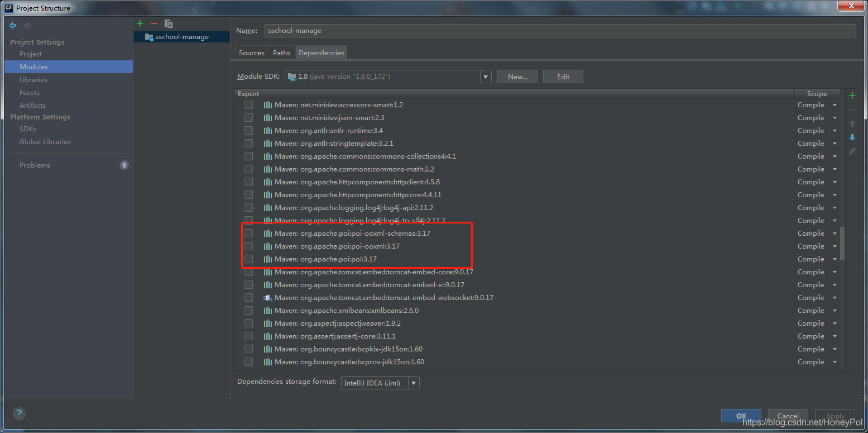
Task: Tick Export checkbox for poi:3.17
Action: point(248,259)
